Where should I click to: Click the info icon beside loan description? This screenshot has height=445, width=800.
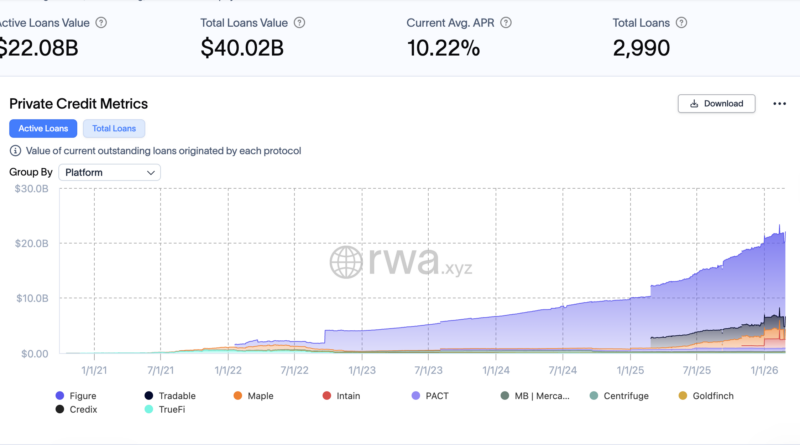[x=15, y=151]
